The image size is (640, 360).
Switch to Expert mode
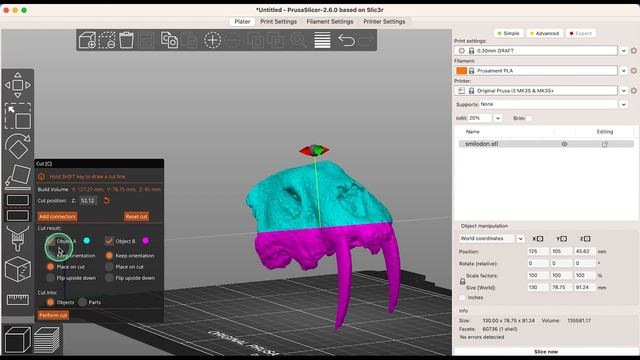tap(581, 33)
